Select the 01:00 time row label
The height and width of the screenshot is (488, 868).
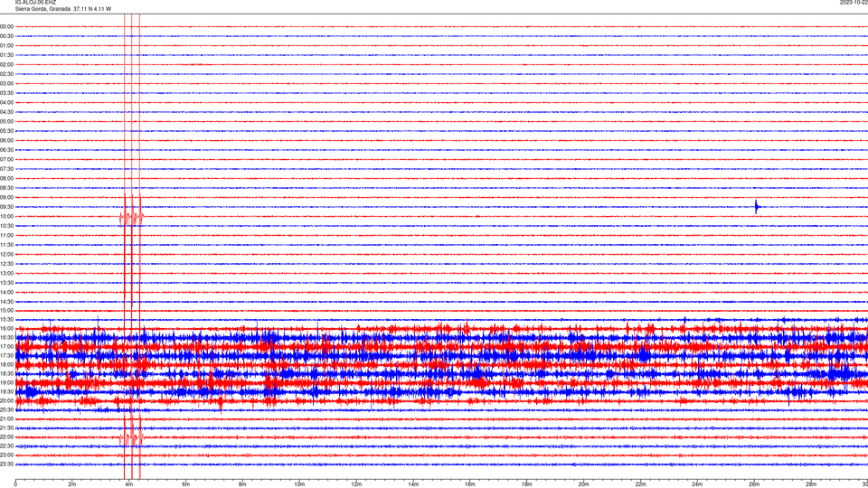click(x=6, y=46)
